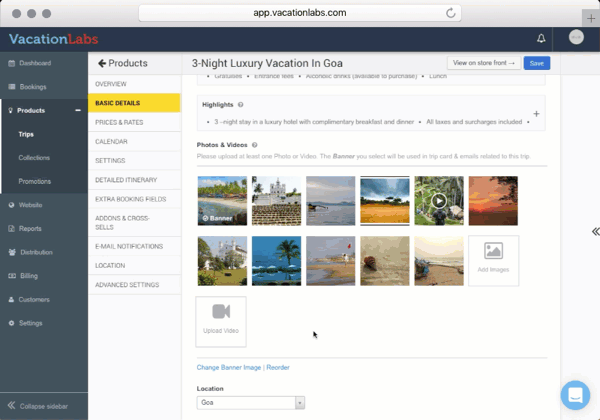Reload the page with the refresh icon
The width and height of the screenshot is (600, 420).
point(451,13)
